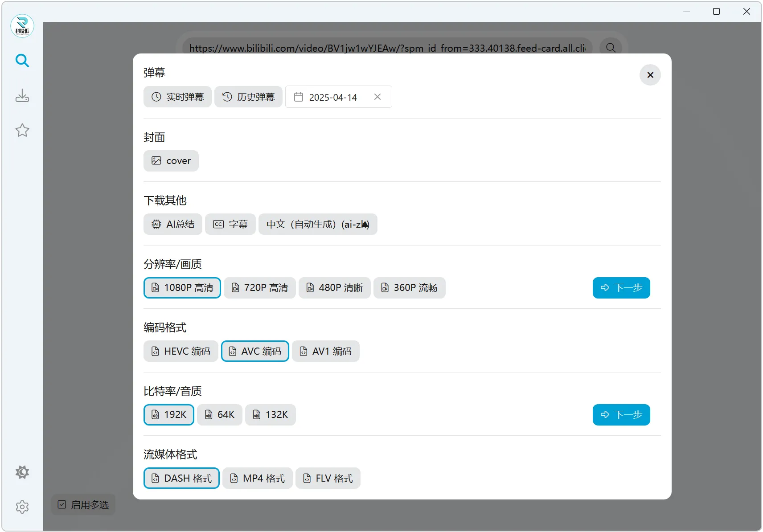
Task: Select AVC 编码 codec
Action: point(255,351)
